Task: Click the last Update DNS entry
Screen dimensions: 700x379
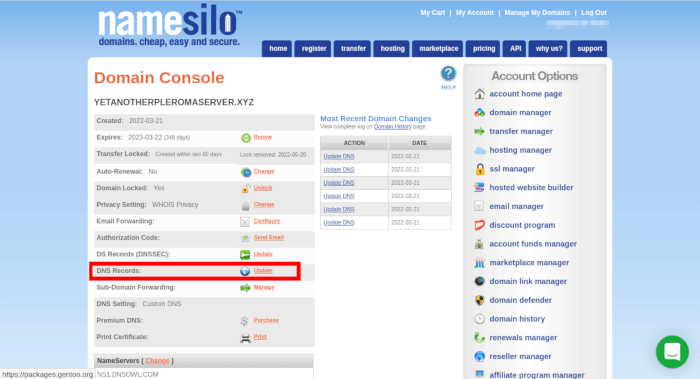Action: click(x=338, y=222)
